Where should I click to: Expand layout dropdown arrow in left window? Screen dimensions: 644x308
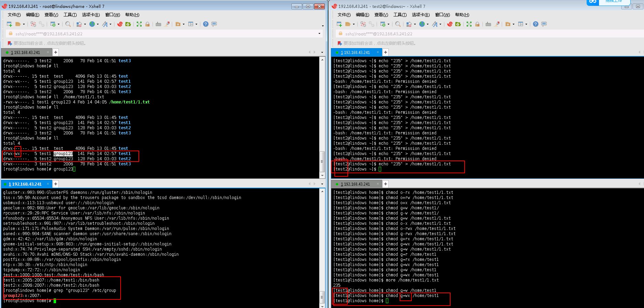196,24
